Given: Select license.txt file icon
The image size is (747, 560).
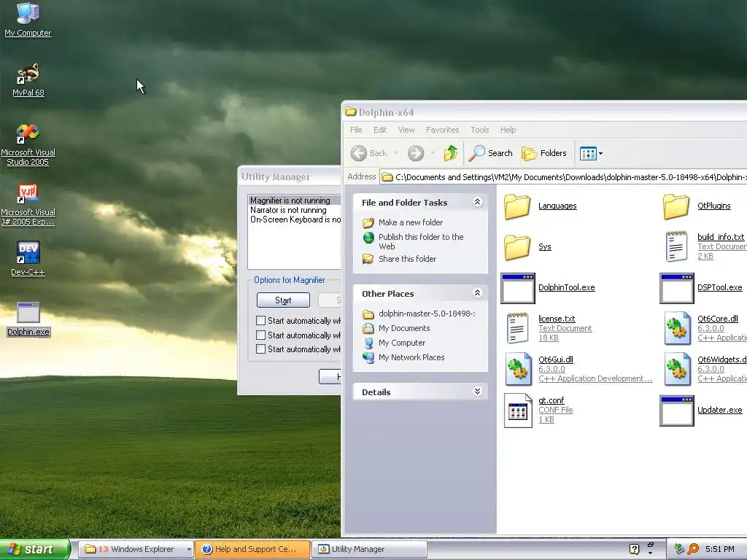Looking at the screenshot, I should 517,328.
